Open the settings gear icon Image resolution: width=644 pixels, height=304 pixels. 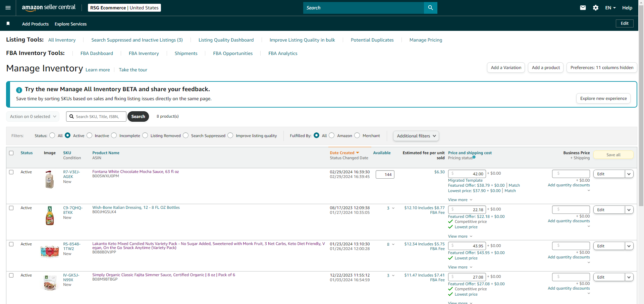[x=596, y=8]
